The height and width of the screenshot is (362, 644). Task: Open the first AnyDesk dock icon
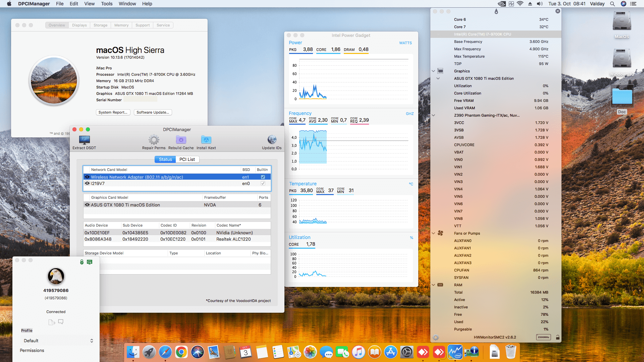pyautogui.click(x=423, y=352)
